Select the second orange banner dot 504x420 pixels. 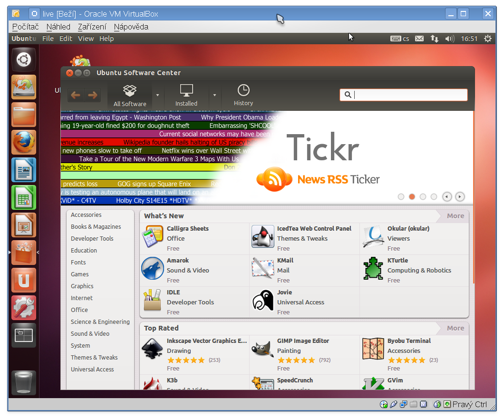tap(412, 196)
